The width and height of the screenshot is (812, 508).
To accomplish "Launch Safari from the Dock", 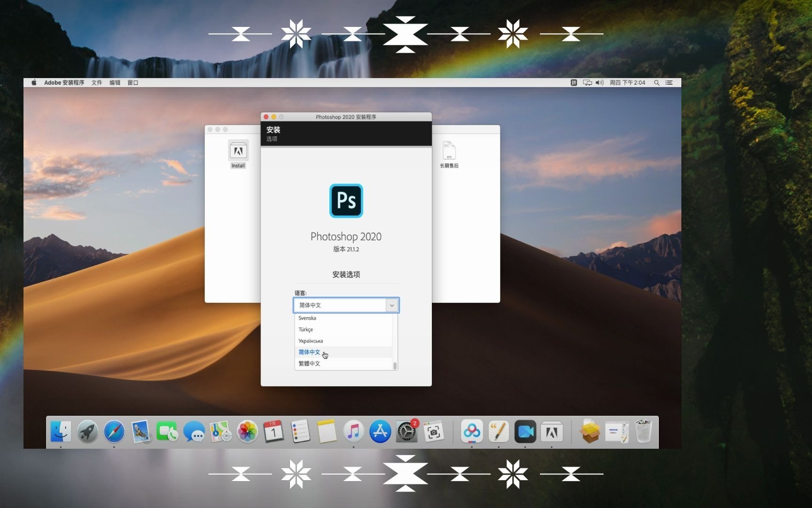I will 114,431.
